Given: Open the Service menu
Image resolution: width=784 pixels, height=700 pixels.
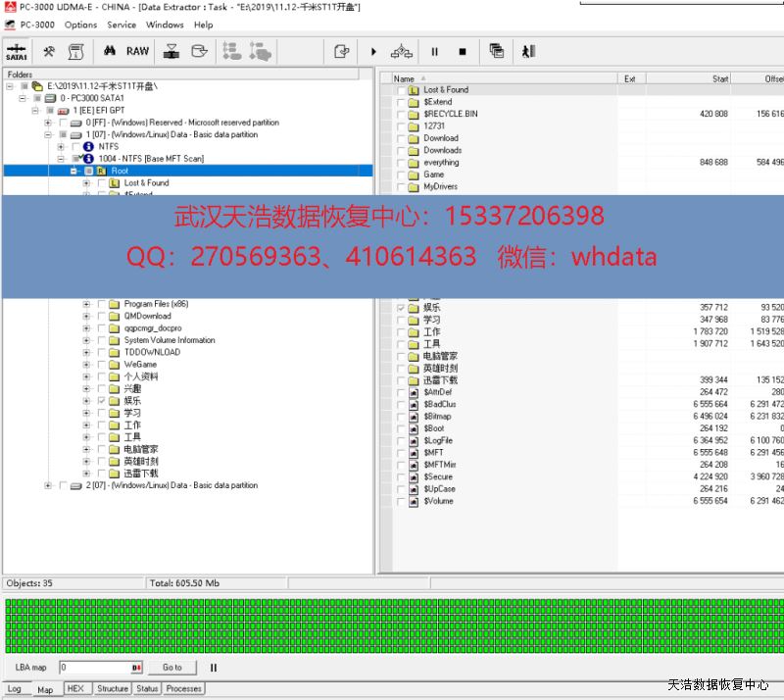Looking at the screenshot, I should pyautogui.click(x=122, y=25).
